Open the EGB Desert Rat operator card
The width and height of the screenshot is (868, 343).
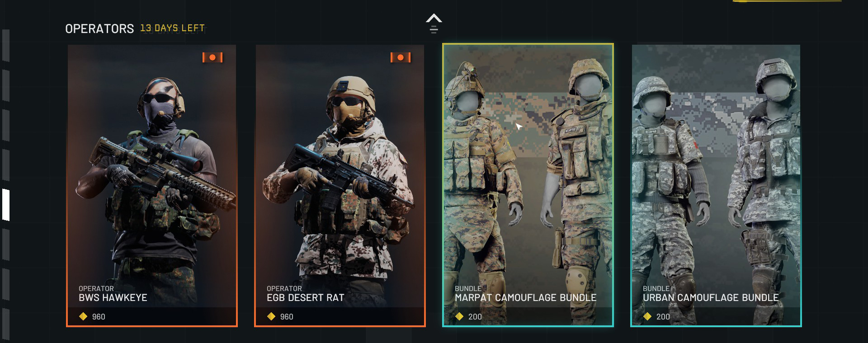pyautogui.click(x=340, y=185)
